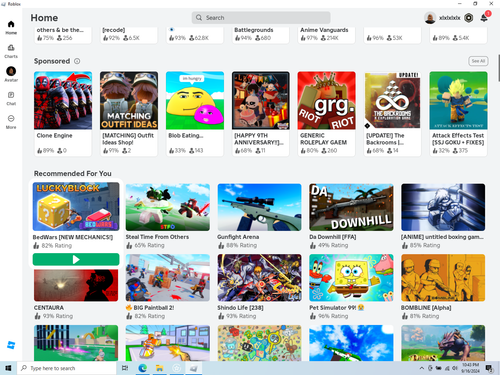This screenshot has width=500, height=375.
Task: Click the Shindo Life [238] title
Action: point(240,308)
